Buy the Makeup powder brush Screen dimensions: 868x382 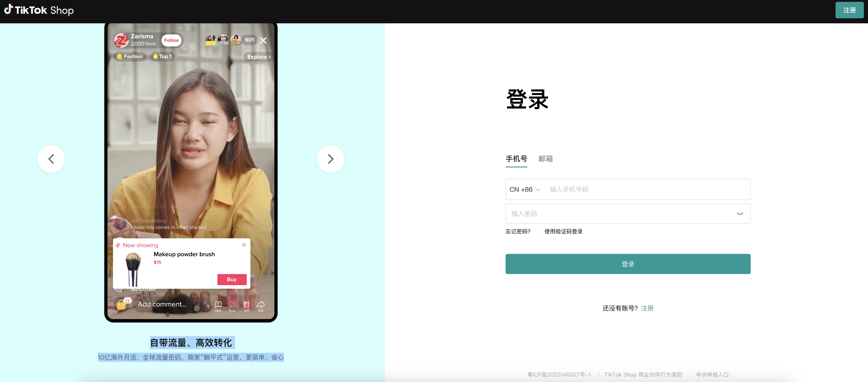[x=232, y=279]
